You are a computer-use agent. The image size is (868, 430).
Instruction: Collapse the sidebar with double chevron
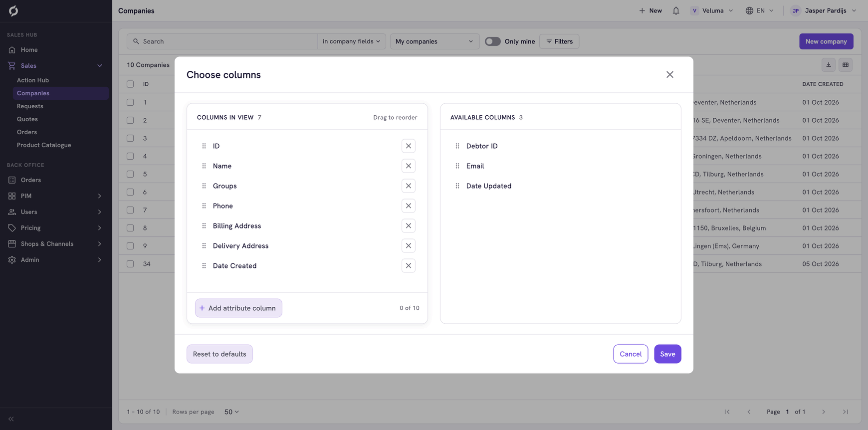click(11, 419)
